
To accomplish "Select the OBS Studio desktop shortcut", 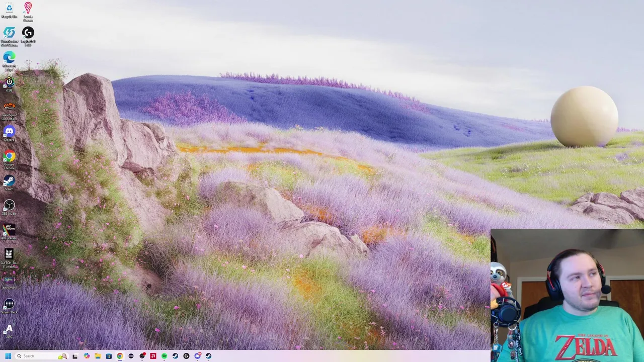I will (9, 208).
